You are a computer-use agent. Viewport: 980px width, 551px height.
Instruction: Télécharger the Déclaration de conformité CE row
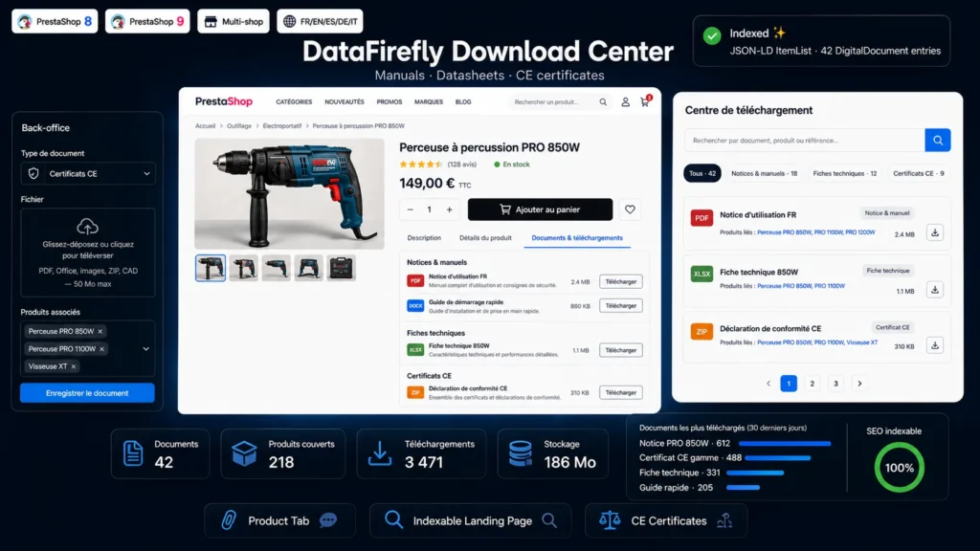(x=620, y=392)
